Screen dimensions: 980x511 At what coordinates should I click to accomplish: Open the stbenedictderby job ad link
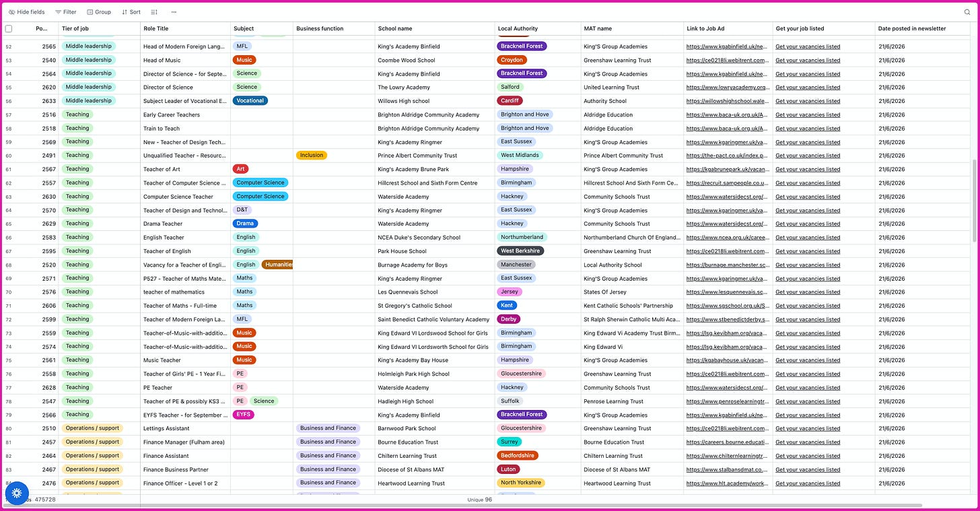click(x=727, y=319)
